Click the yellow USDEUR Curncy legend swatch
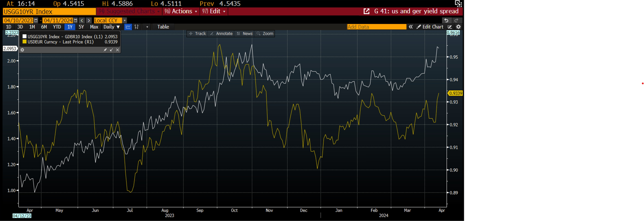This screenshot has width=644, height=221. [x=24, y=42]
